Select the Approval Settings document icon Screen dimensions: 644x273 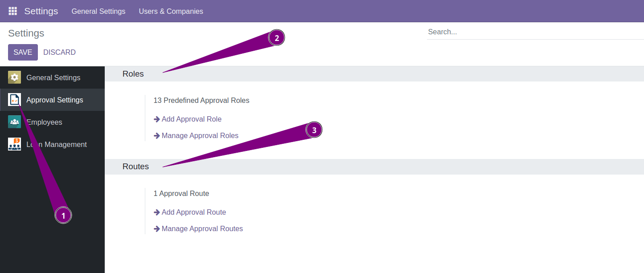14,99
